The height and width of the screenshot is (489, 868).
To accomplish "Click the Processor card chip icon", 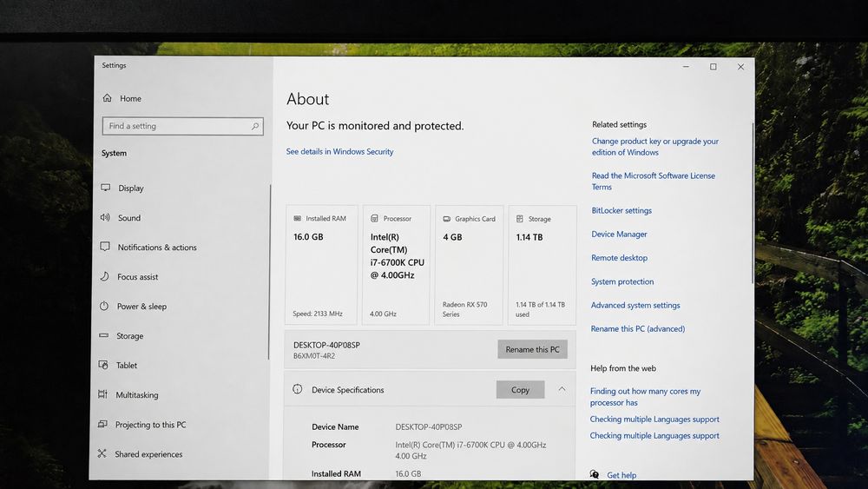I will click(374, 218).
